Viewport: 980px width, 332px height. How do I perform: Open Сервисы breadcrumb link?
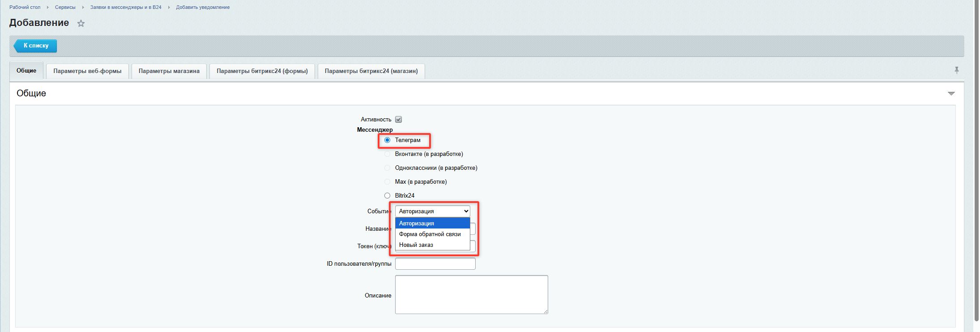click(x=65, y=8)
